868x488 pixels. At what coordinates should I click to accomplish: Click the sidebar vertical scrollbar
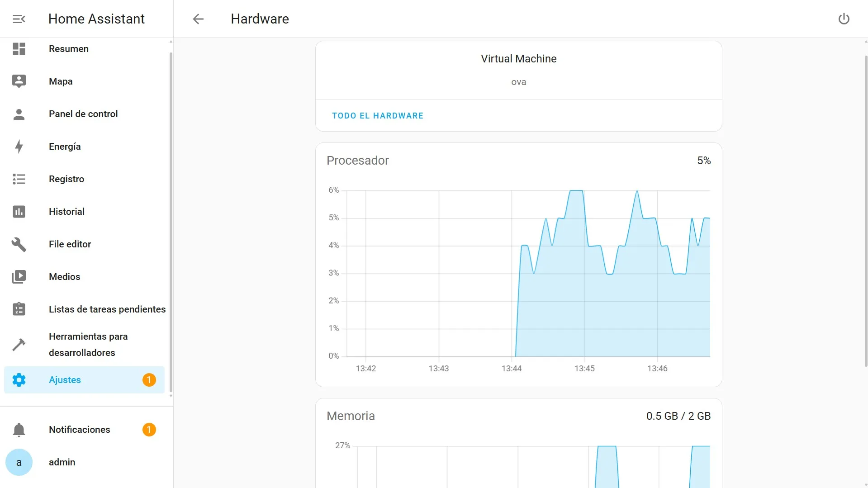(171, 222)
